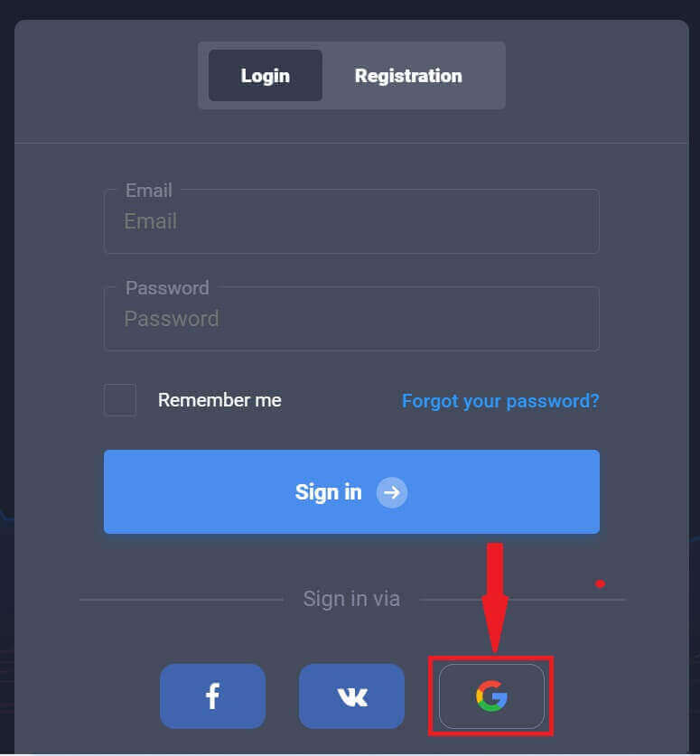Click the red downward arrow annotation

tap(495, 598)
